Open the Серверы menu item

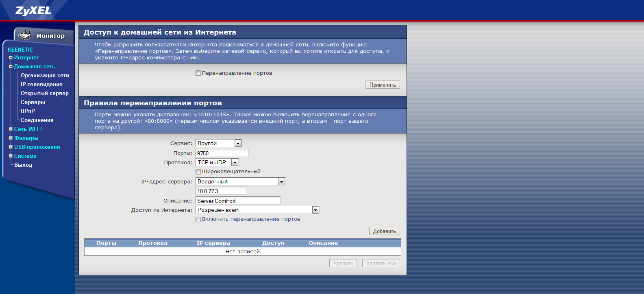33,102
